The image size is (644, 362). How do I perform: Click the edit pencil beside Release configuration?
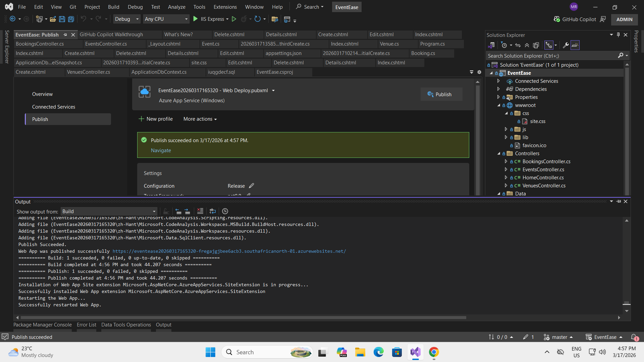(252, 186)
